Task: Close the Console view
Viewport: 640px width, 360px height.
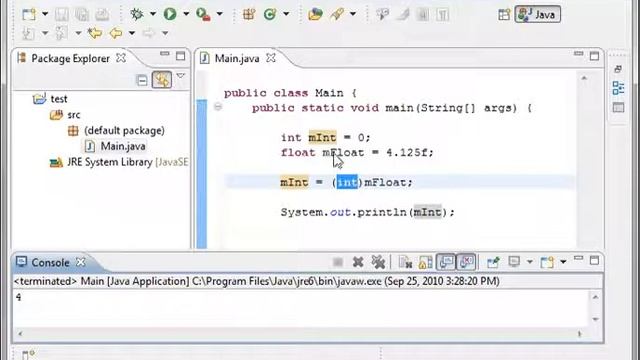Action: pos(81,262)
